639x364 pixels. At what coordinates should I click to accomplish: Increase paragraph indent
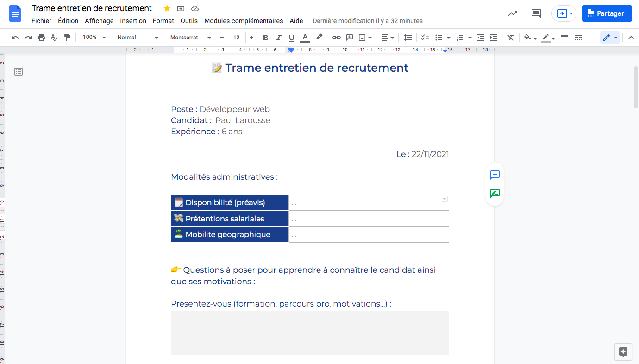494,38
